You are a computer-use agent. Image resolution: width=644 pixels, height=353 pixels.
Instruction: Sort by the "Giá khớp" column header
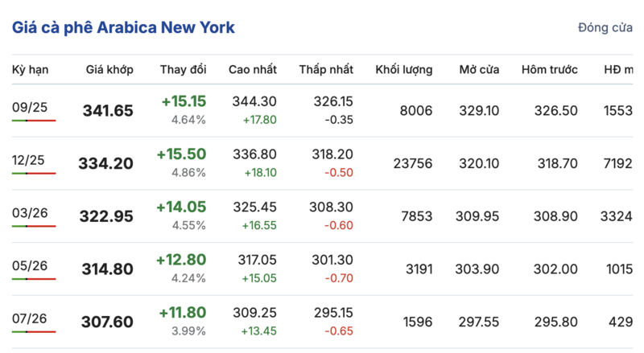(x=109, y=70)
